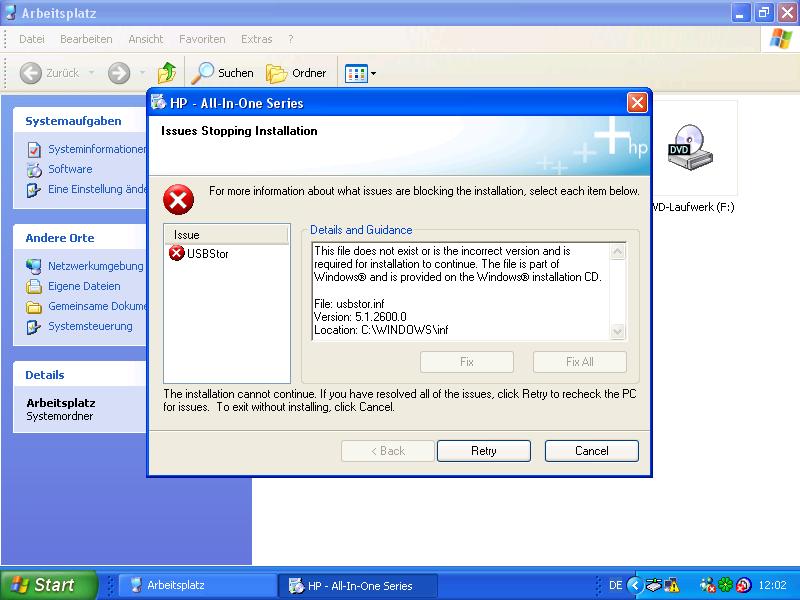Click the Suchen search toolbar icon
Image resolution: width=800 pixels, height=600 pixels.
click(x=222, y=73)
